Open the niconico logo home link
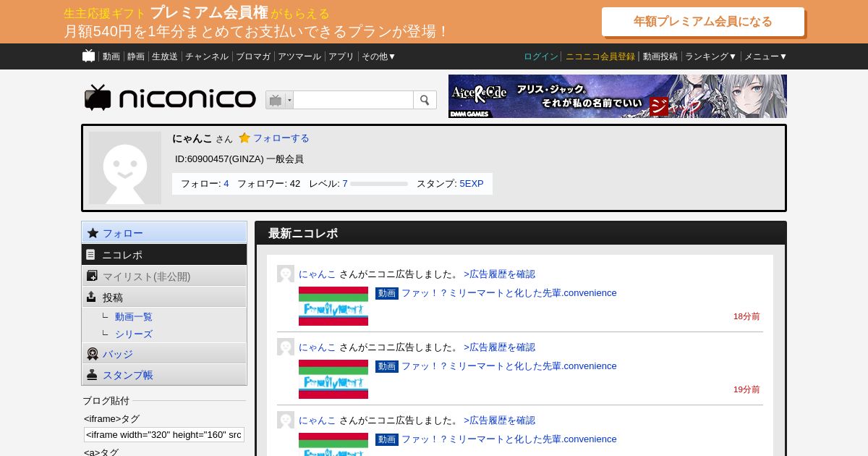Image resolution: width=868 pixels, height=456 pixels. click(x=170, y=98)
